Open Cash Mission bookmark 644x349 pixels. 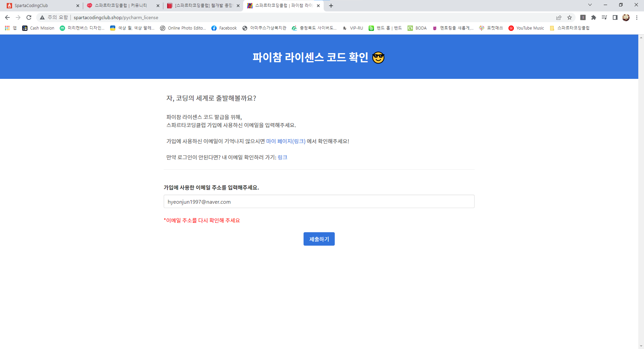tap(38, 28)
